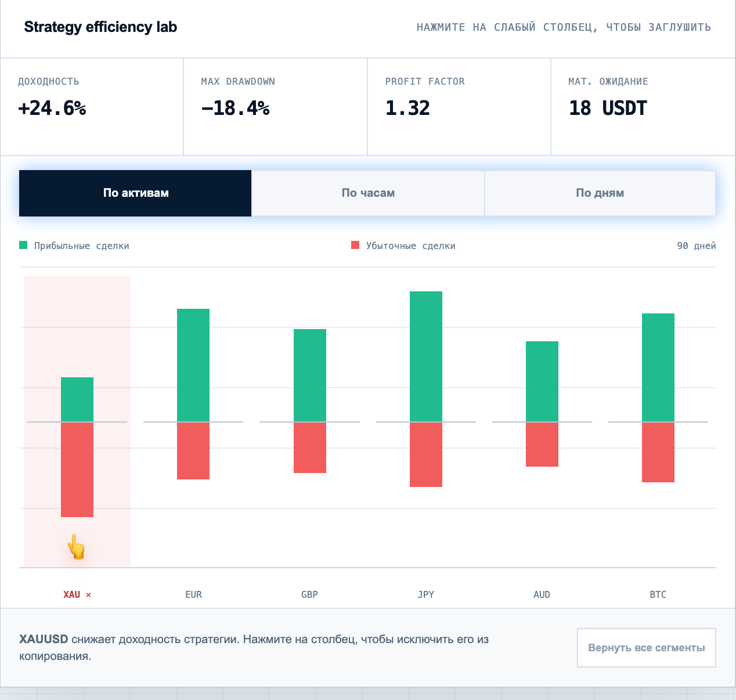Select the red GBP loss bar

click(x=310, y=448)
